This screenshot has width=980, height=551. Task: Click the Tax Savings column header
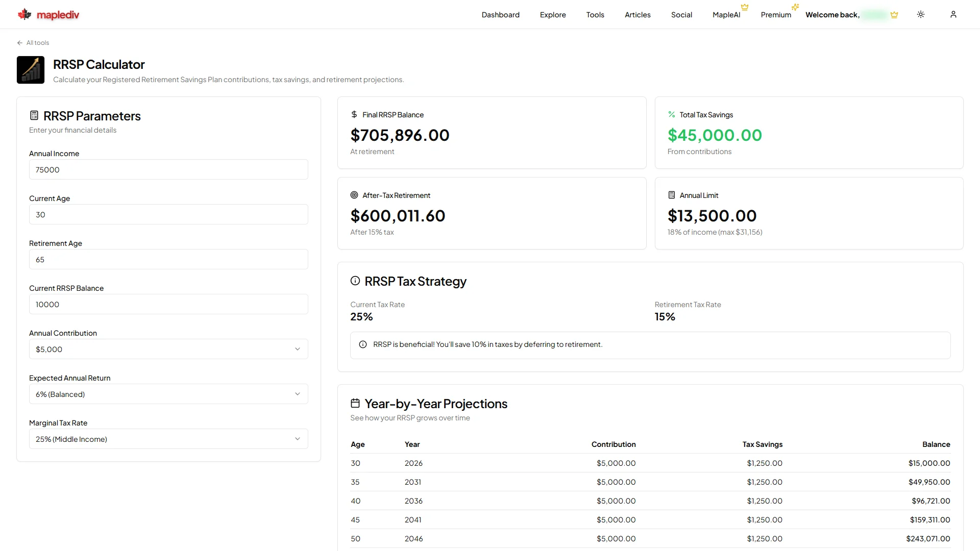(762, 444)
